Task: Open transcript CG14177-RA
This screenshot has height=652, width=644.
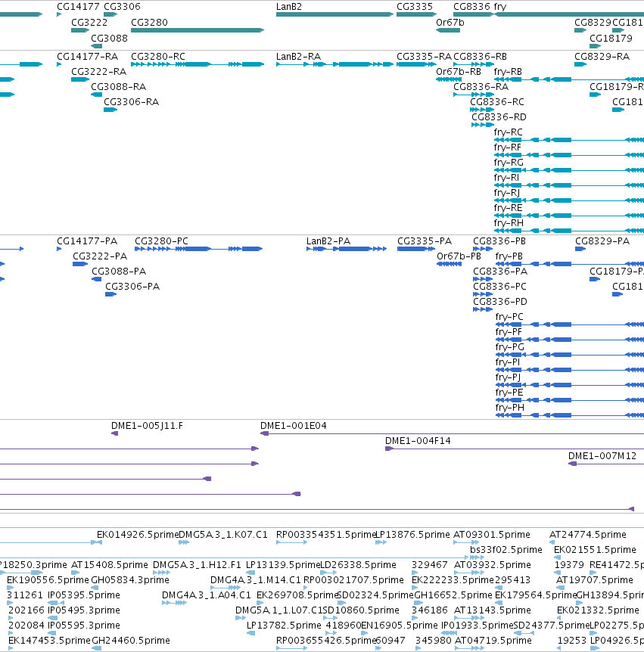Action: (x=87, y=57)
